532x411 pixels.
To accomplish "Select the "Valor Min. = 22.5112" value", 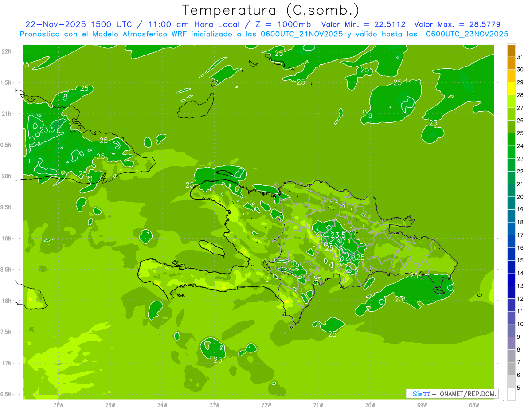I will [364, 24].
